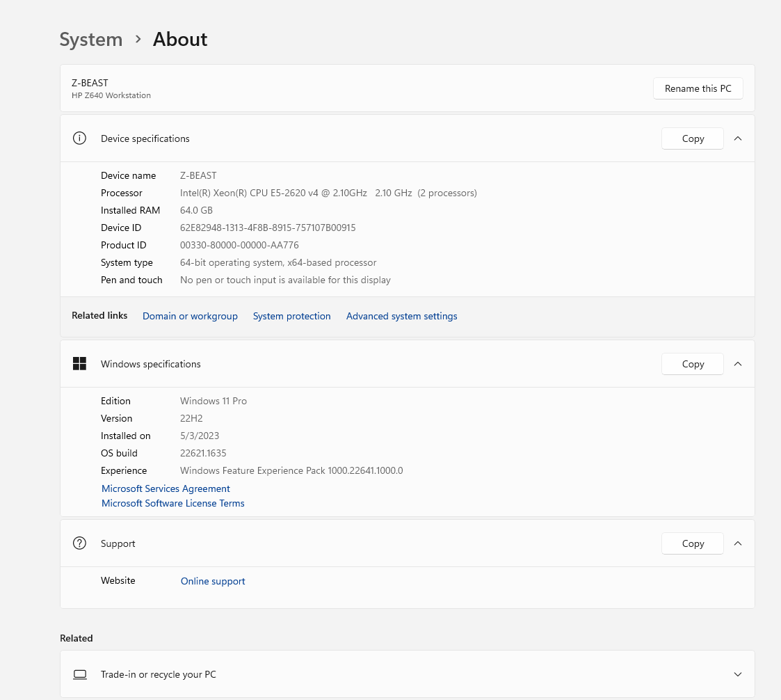
Task: Copy the Windows specifications
Action: (693, 364)
